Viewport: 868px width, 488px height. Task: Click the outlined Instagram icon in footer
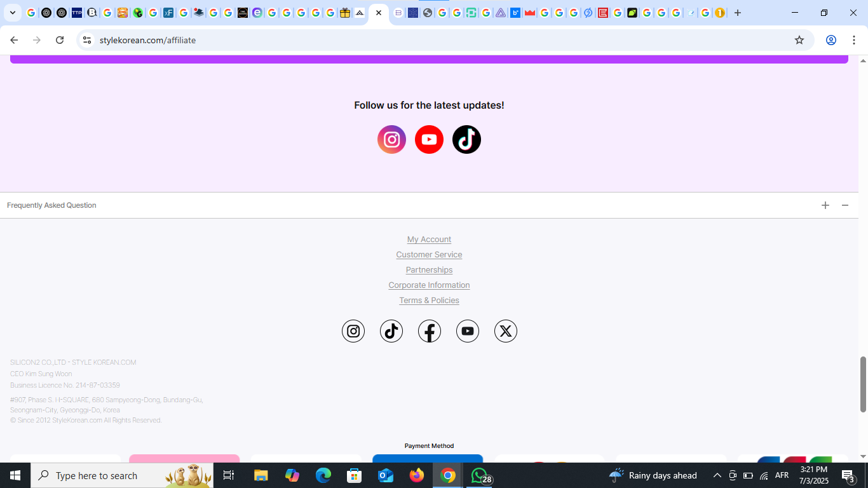click(x=353, y=331)
